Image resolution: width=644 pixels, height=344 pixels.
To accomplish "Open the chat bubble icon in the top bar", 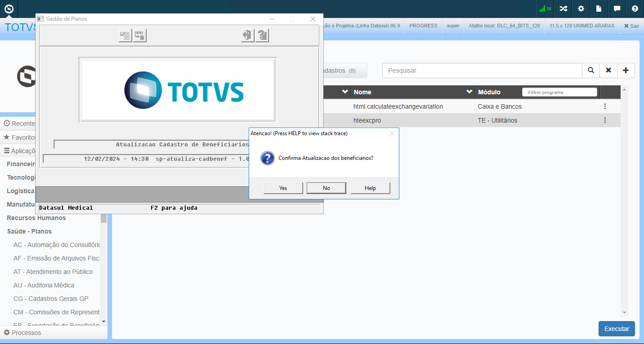I will 617,9.
